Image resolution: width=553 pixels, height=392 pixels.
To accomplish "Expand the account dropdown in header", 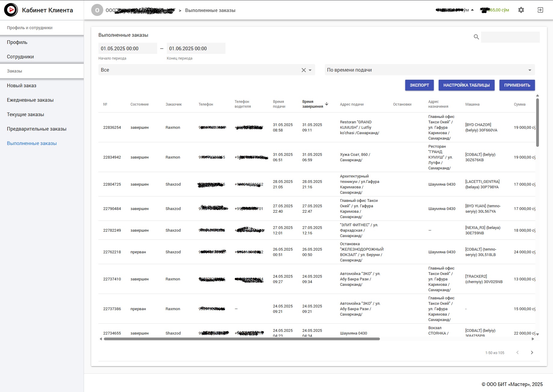I will (472, 10).
